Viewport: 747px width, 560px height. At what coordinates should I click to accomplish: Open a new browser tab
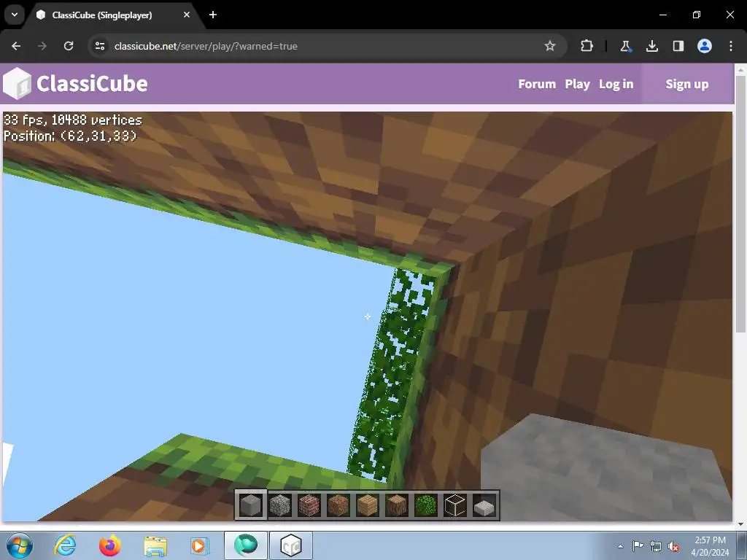coord(213,15)
